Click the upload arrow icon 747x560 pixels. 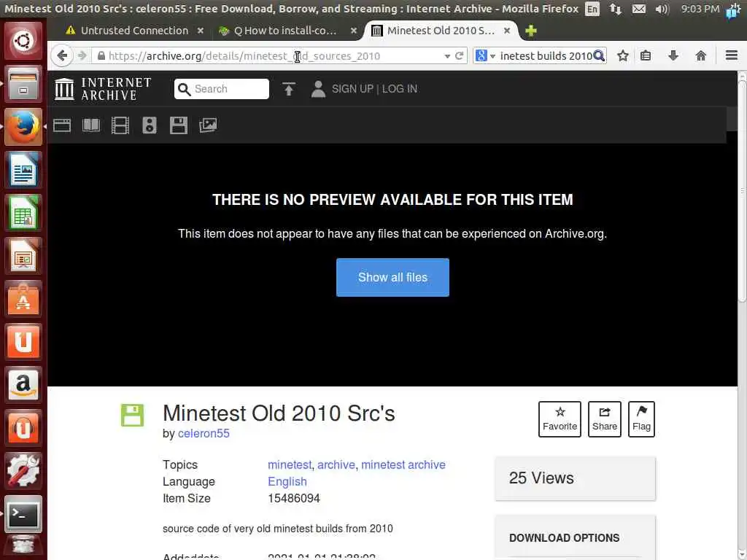tap(289, 89)
